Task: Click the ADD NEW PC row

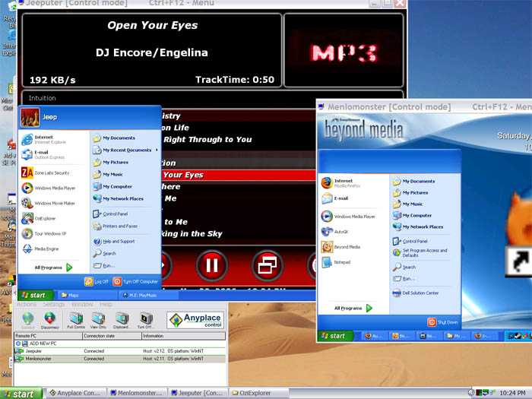Action: (120, 344)
